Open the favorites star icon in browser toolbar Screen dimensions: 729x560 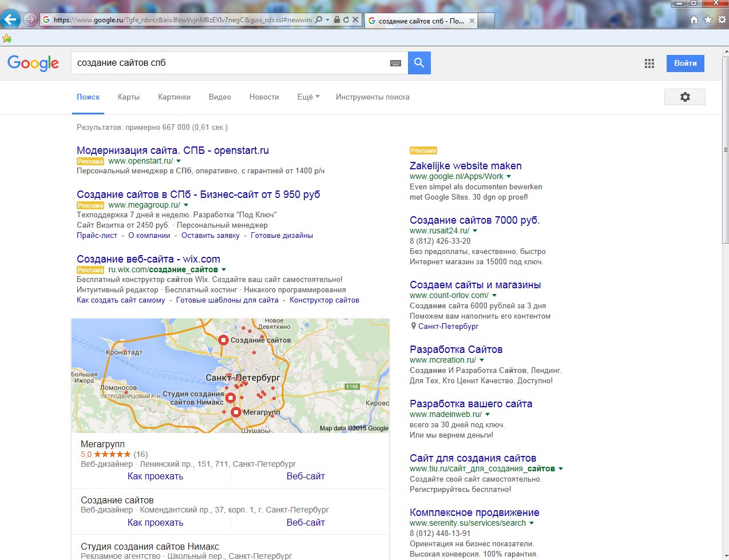click(x=708, y=20)
